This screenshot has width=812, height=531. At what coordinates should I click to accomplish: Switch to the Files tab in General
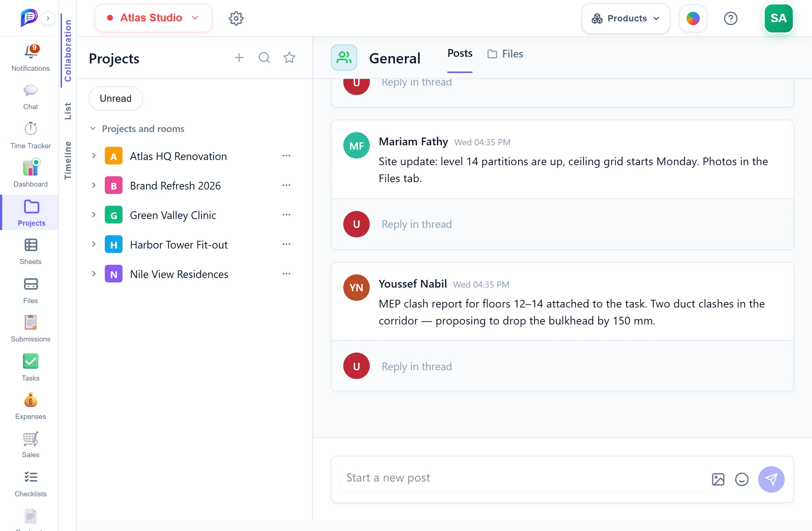[x=505, y=54]
